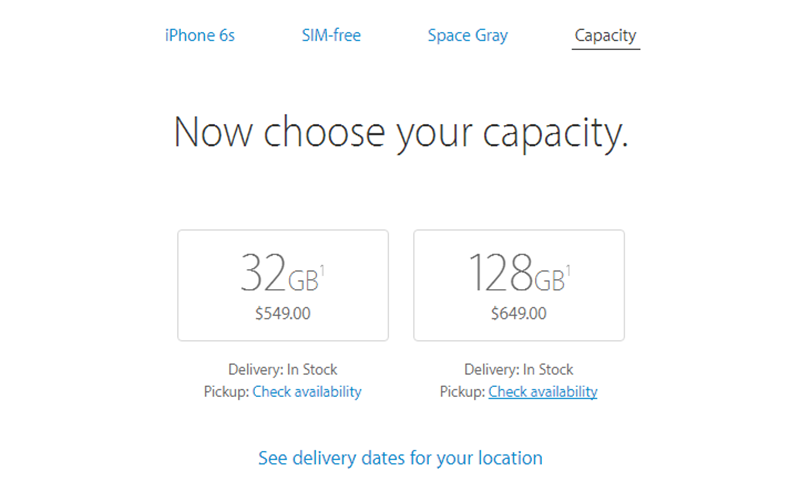Return to the Space Gray color step
The height and width of the screenshot is (491, 800).
pos(467,36)
